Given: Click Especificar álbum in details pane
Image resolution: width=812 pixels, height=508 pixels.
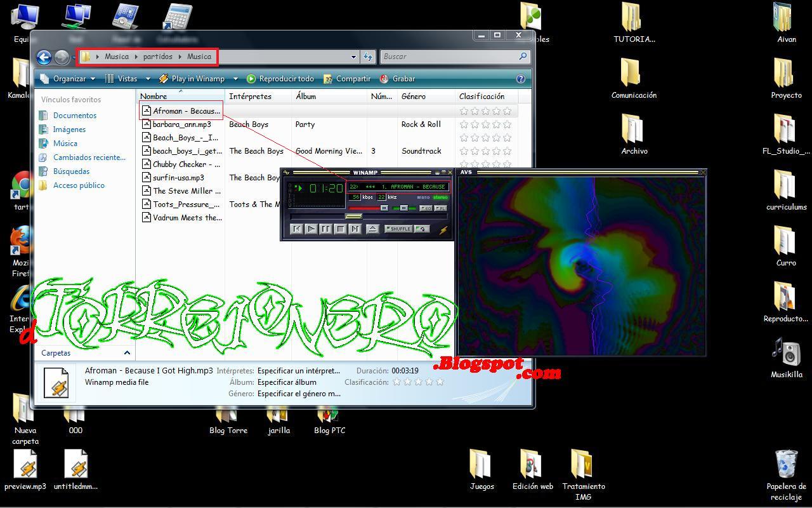Looking at the screenshot, I should pos(288,382).
